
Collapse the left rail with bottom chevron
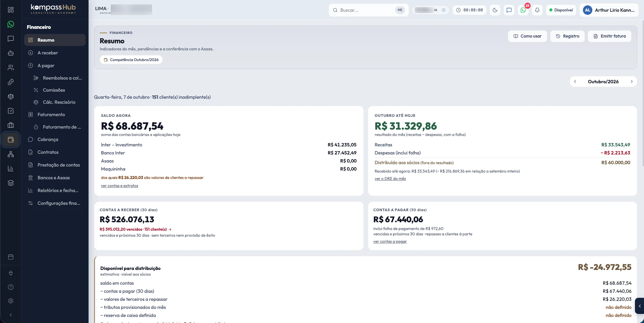(11, 315)
